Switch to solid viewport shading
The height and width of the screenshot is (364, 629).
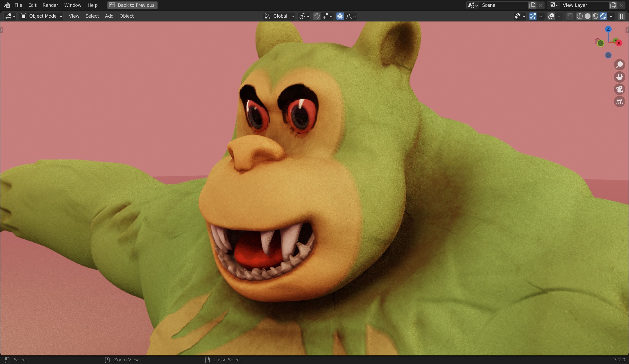coord(588,16)
